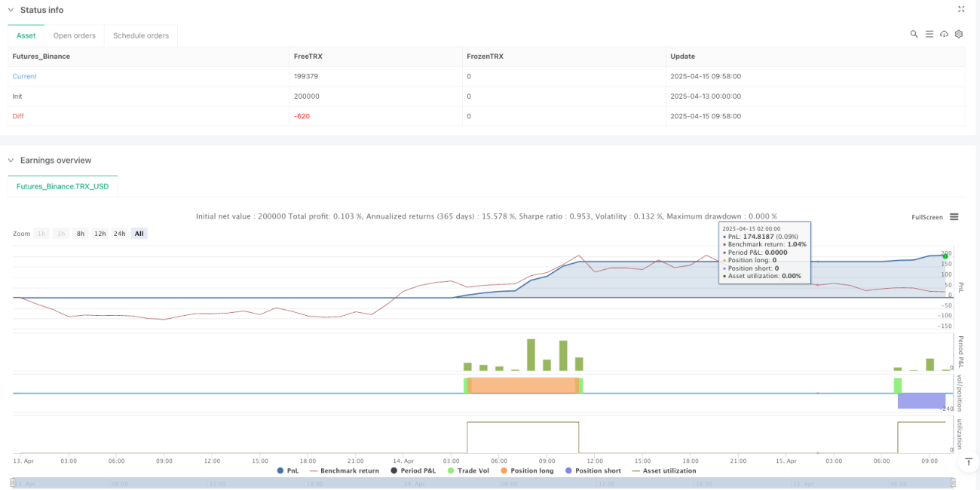Click the Futures_Binance.TRX_USD tab
Viewport: 980px width, 490px height.
63,186
